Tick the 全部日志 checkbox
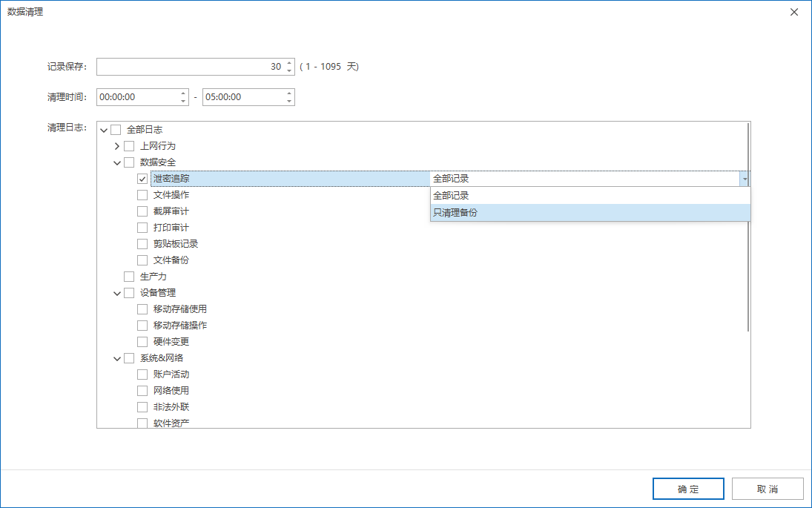The height and width of the screenshot is (508, 812). (116, 130)
